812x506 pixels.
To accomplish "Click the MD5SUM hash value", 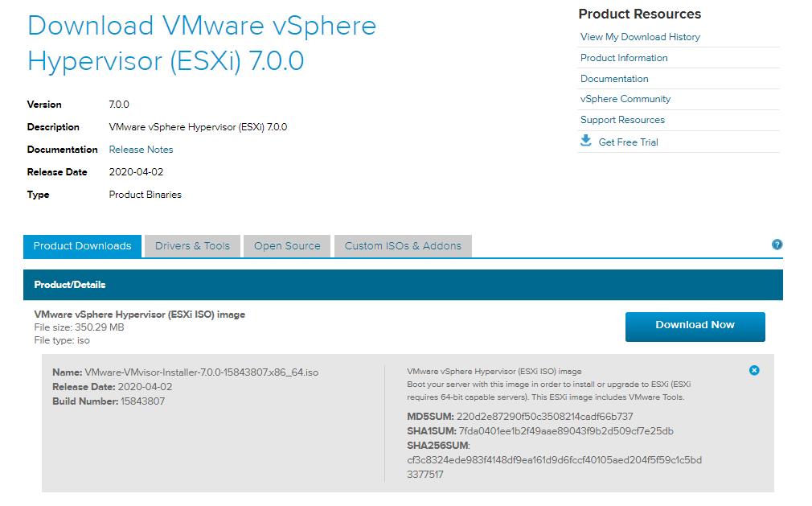I will click(x=545, y=417).
